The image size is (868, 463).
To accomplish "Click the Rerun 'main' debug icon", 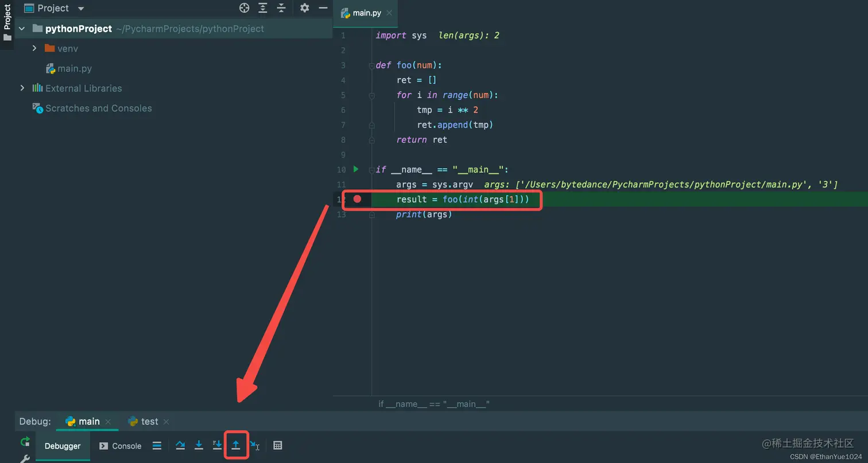I will pos(25,442).
